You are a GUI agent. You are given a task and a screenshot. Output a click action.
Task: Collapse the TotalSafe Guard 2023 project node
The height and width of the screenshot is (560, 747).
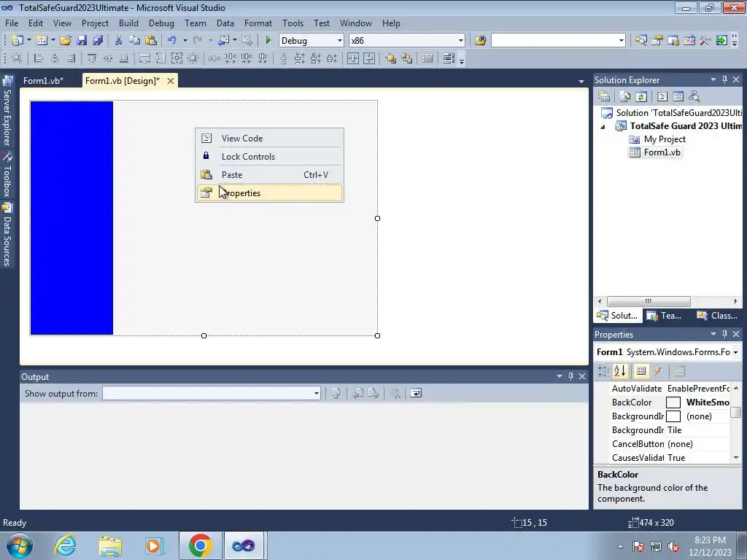pyautogui.click(x=603, y=127)
